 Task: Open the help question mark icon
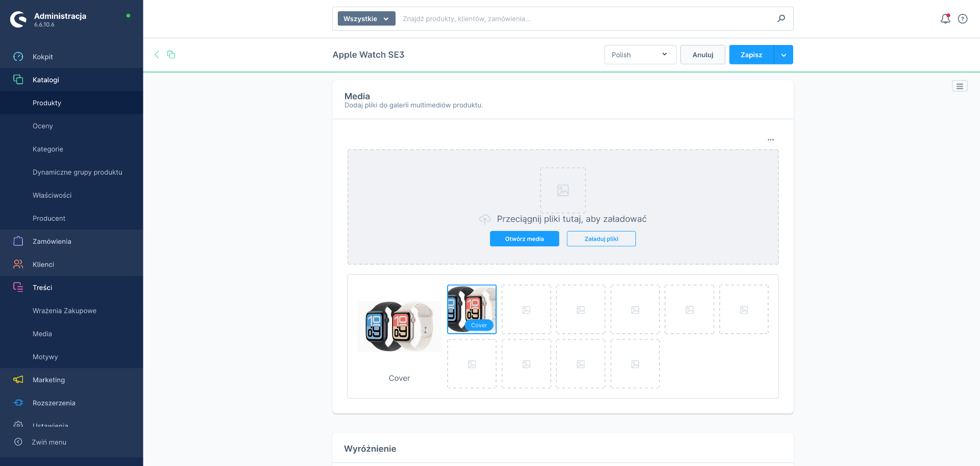[963, 19]
